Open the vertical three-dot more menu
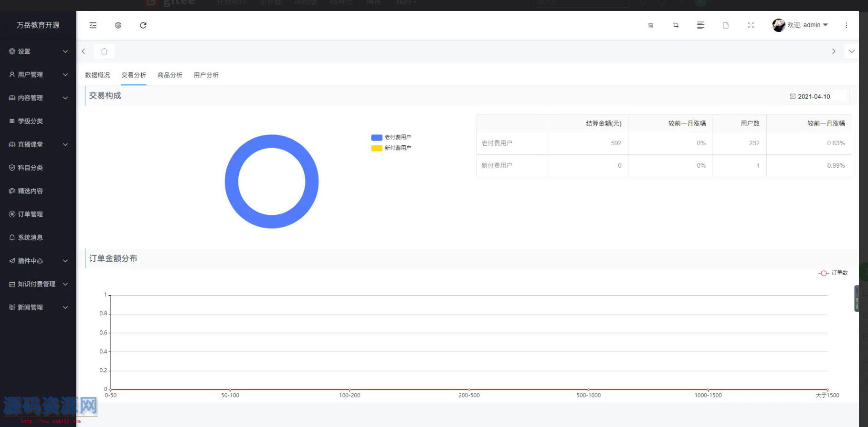 (x=846, y=25)
